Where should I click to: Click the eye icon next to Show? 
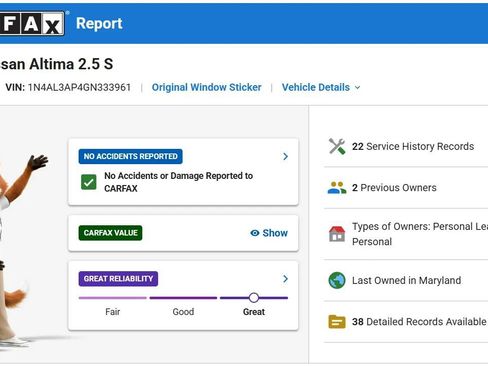[x=255, y=233]
